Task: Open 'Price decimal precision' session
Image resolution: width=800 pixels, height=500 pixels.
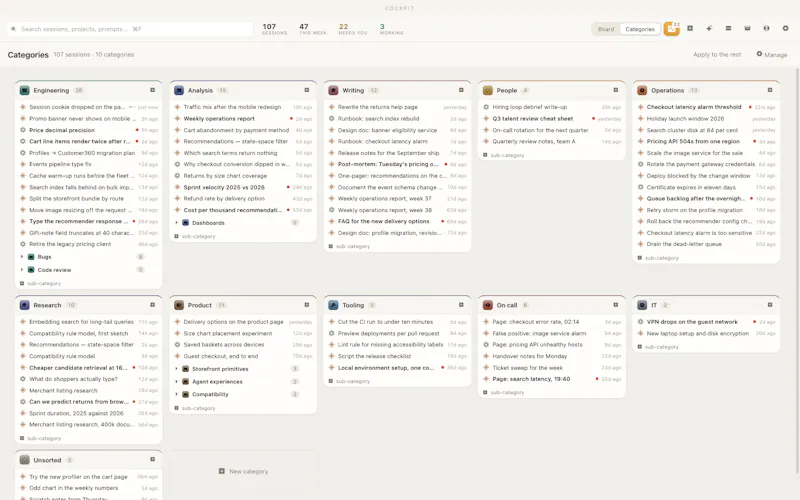Action: (89, 130)
